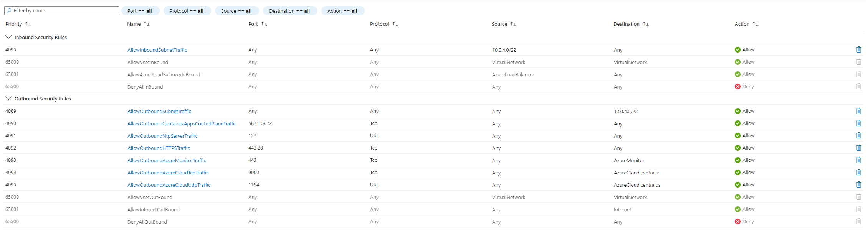Open the AllowOutboundAzureMonitorTraffic rule details
Viewport: 868px width, 237px height.
167,160
